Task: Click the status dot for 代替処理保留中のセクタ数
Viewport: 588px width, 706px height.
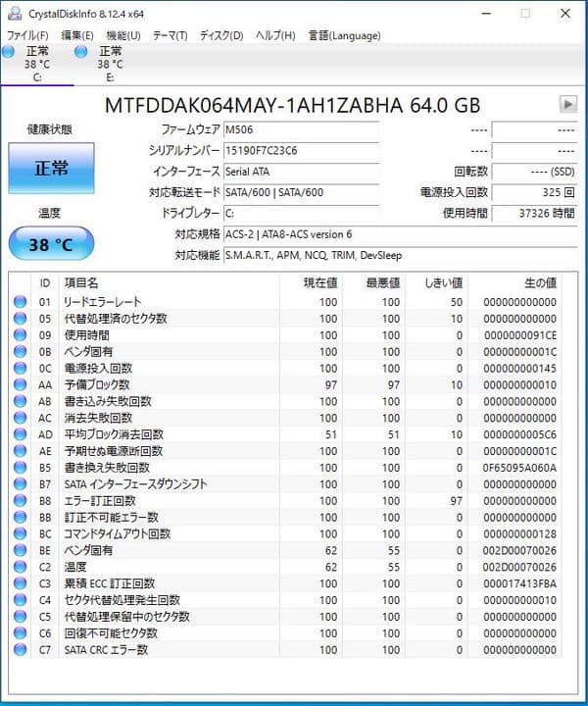Action: pos(20,617)
